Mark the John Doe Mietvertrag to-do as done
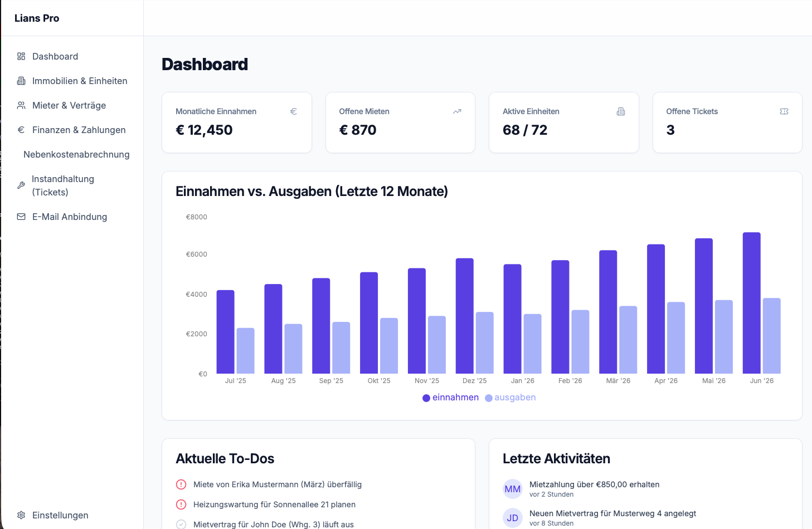 click(x=181, y=524)
